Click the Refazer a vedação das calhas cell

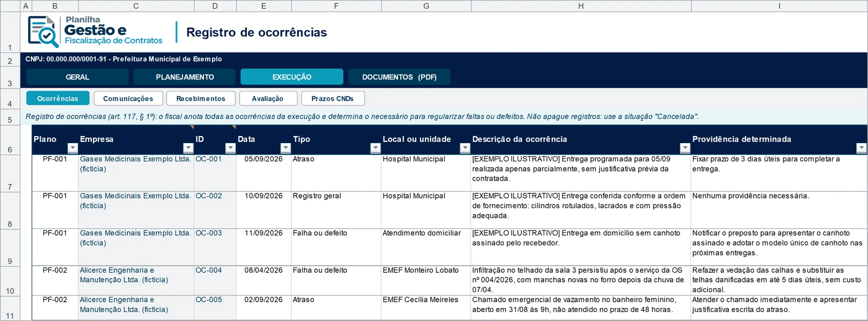pyautogui.click(x=779, y=281)
